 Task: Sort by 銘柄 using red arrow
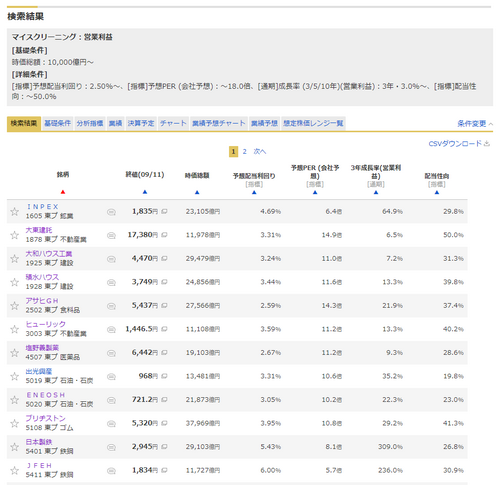tap(63, 192)
